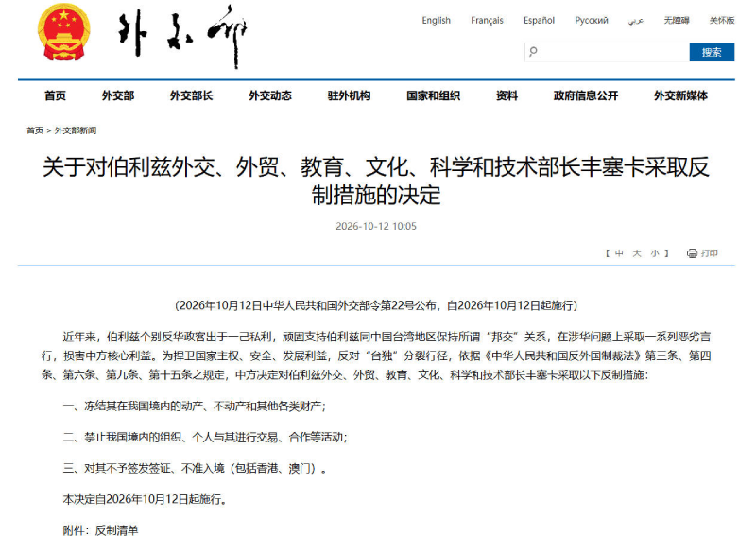Click 首页 in the breadcrumb trail
Viewport: 756px width, 554px height.
[35, 130]
